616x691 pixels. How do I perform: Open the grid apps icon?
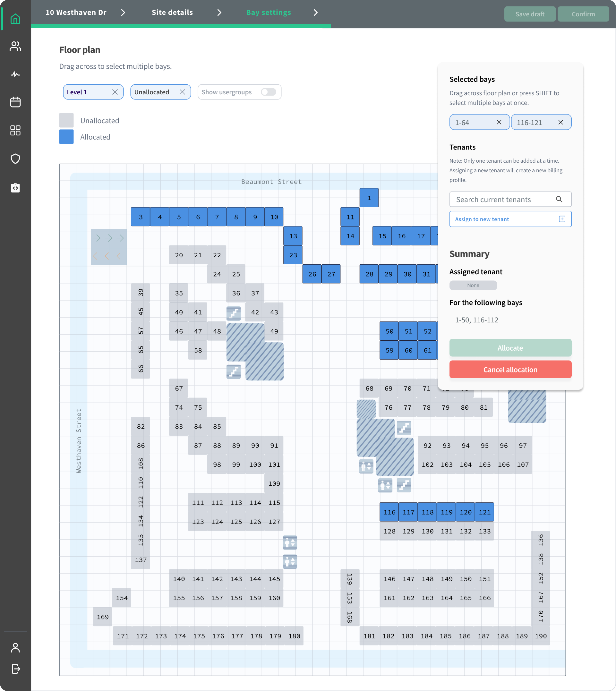pos(15,130)
